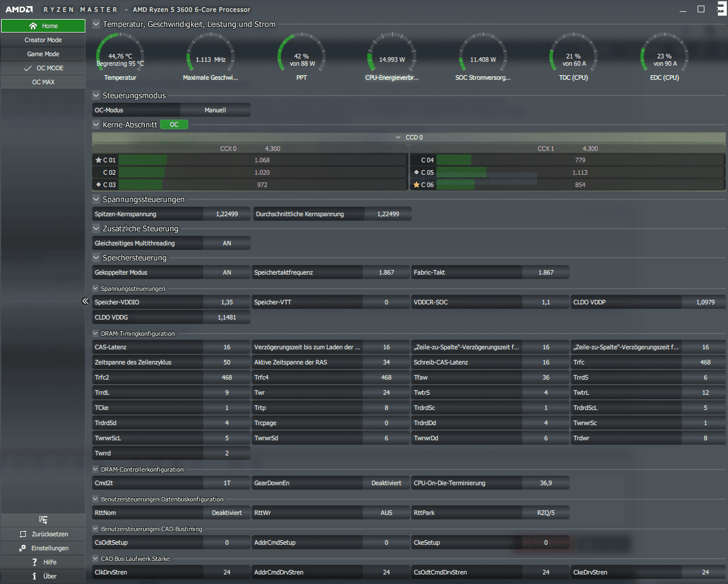
Task: Click the VDDCR-SOC 1,1 field
Action: (546, 302)
